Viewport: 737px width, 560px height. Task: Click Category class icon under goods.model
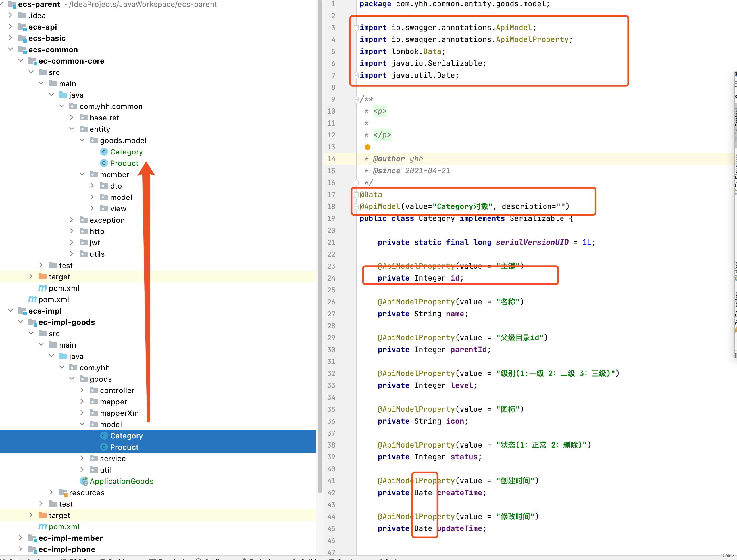coord(104,152)
